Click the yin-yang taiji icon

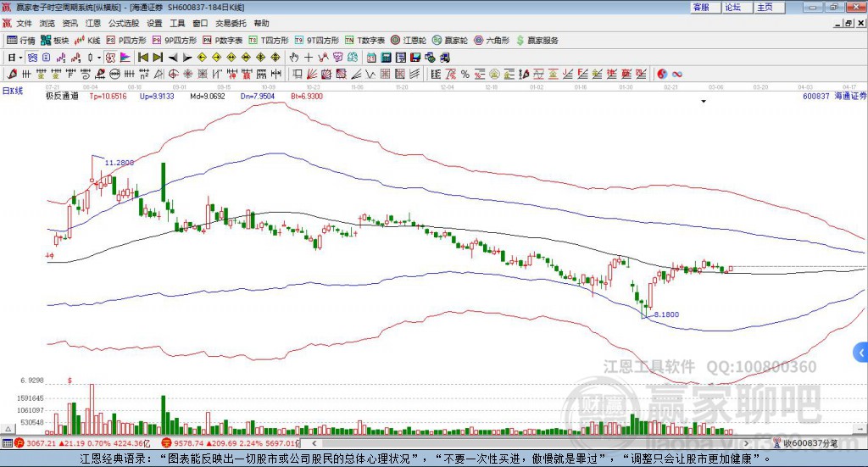662,74
